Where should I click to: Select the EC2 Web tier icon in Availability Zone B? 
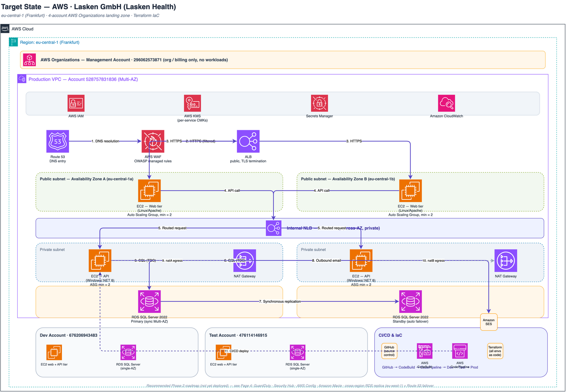pos(410,191)
